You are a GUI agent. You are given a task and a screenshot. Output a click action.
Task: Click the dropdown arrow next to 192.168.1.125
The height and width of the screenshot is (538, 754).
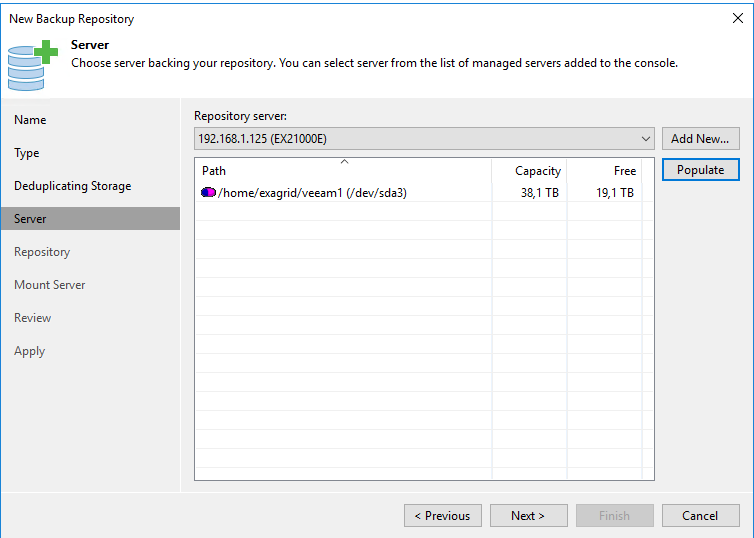[x=646, y=139]
